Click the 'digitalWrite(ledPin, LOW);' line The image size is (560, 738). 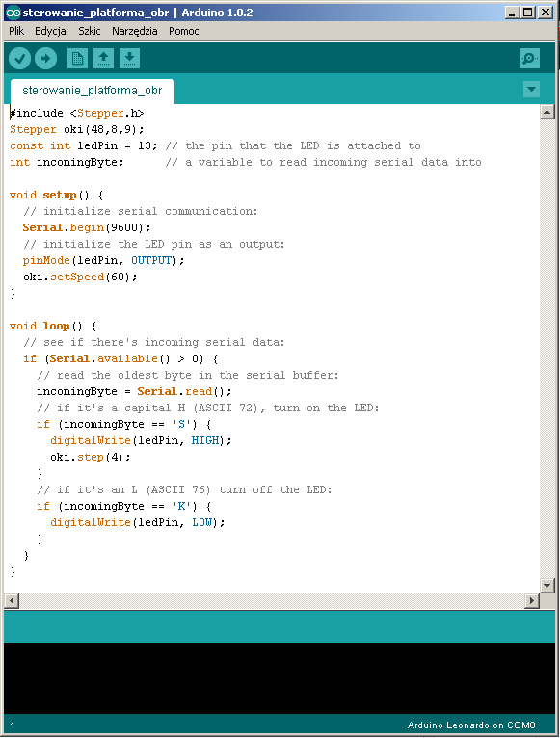click(138, 522)
